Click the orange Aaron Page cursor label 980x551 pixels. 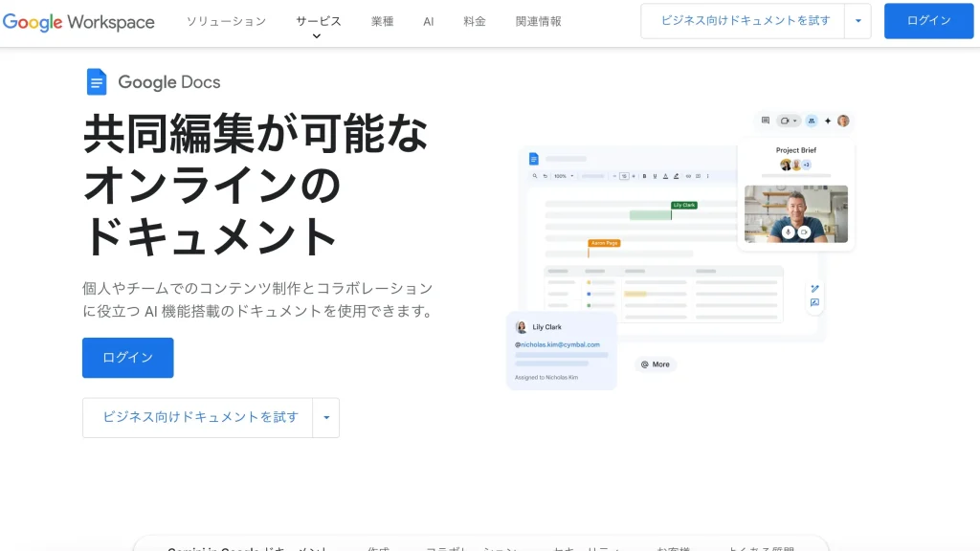605,243
